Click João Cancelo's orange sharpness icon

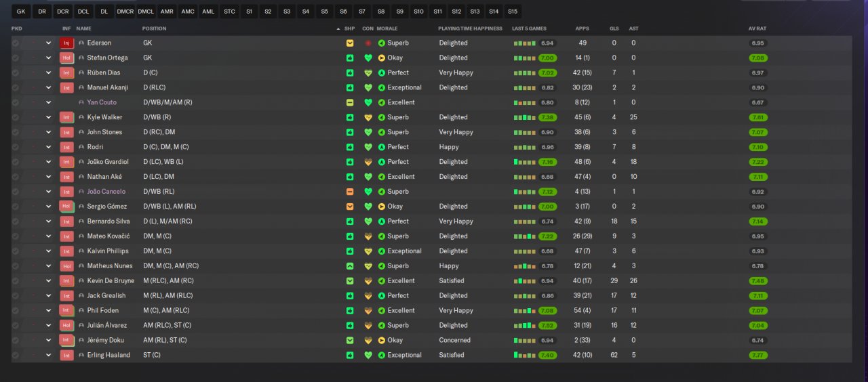(x=350, y=192)
